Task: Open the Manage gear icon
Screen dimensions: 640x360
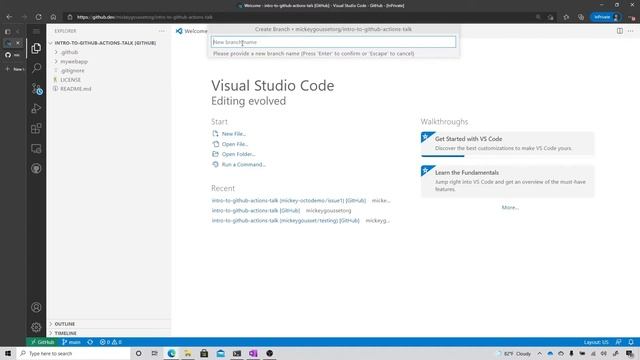Action: click(x=36, y=327)
